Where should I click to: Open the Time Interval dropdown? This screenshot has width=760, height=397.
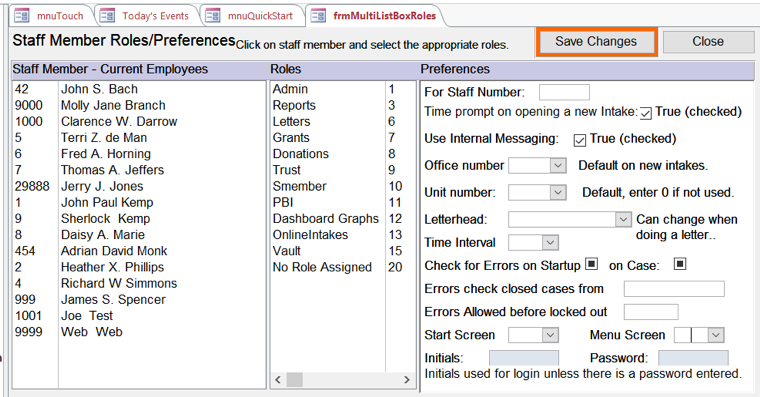[550, 242]
